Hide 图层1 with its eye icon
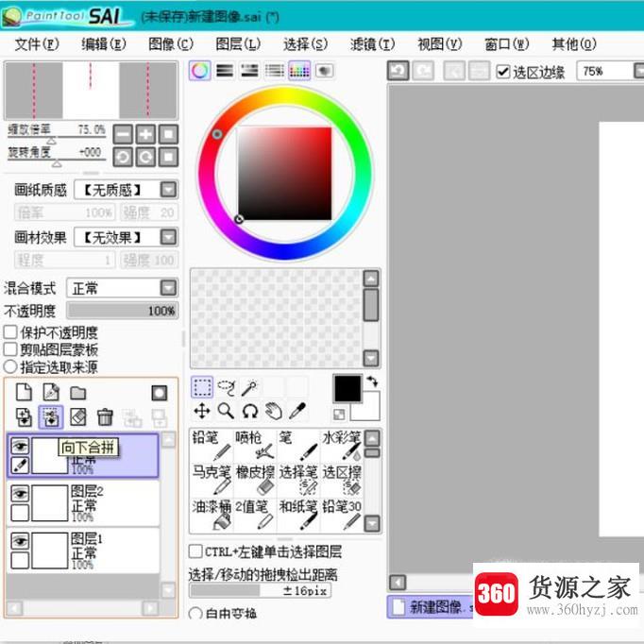The image size is (644, 644). coord(20,540)
